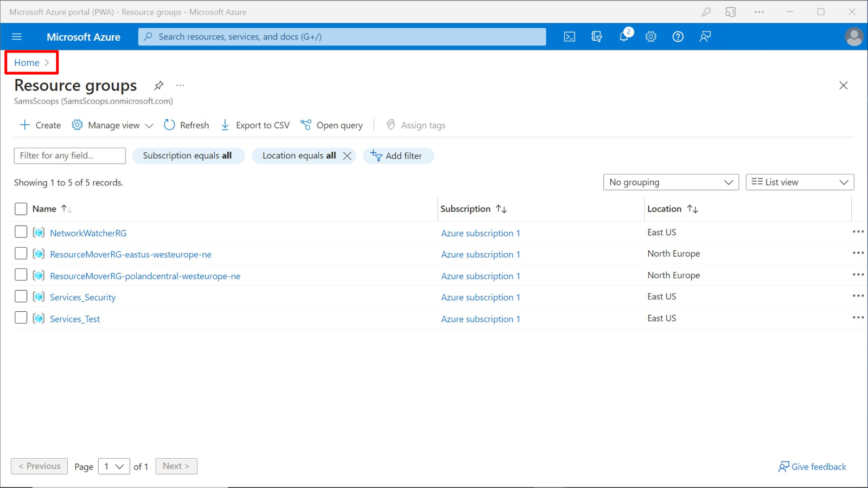This screenshot has width=868, height=488.
Task: Click the NetworkWatcherRG resource group icon
Action: (x=39, y=233)
